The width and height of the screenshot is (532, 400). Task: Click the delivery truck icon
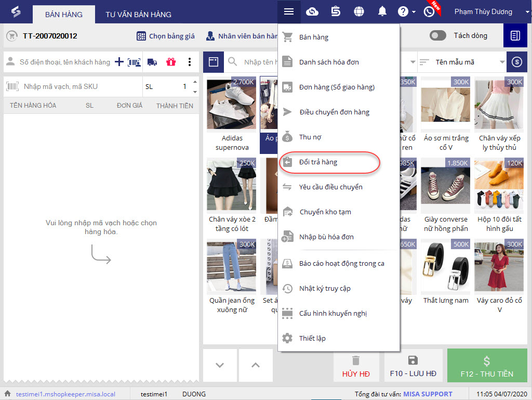tap(152, 62)
